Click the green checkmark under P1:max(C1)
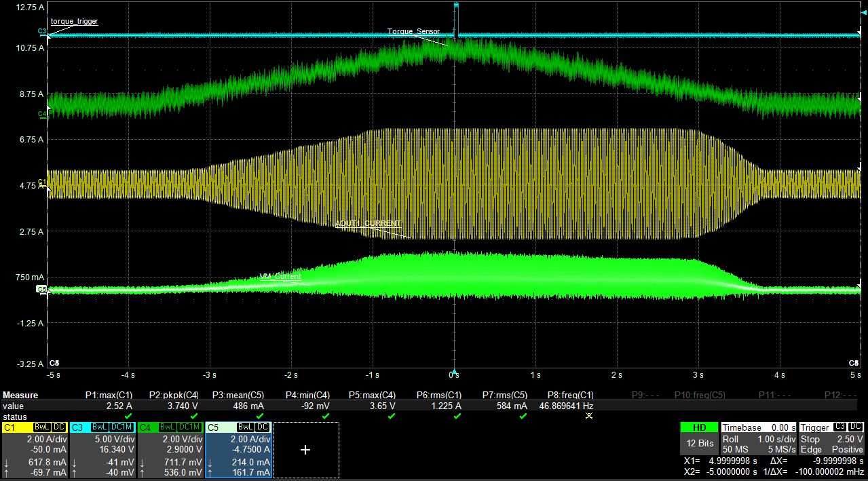 (128, 415)
